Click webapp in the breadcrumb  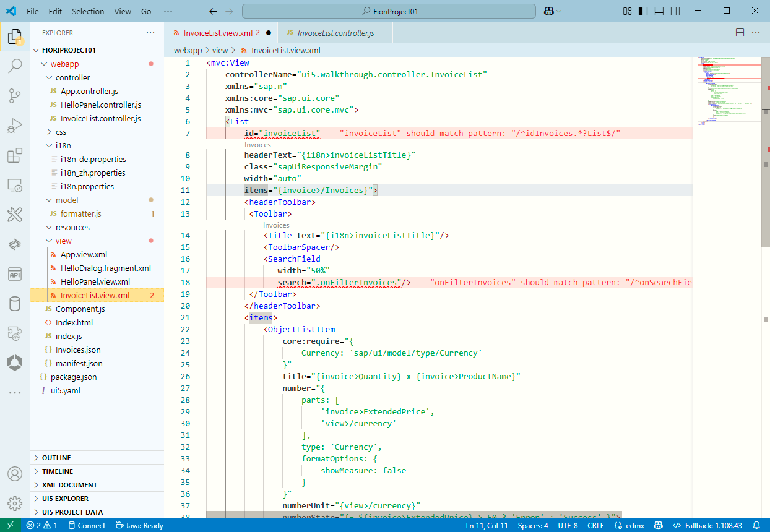(188, 51)
